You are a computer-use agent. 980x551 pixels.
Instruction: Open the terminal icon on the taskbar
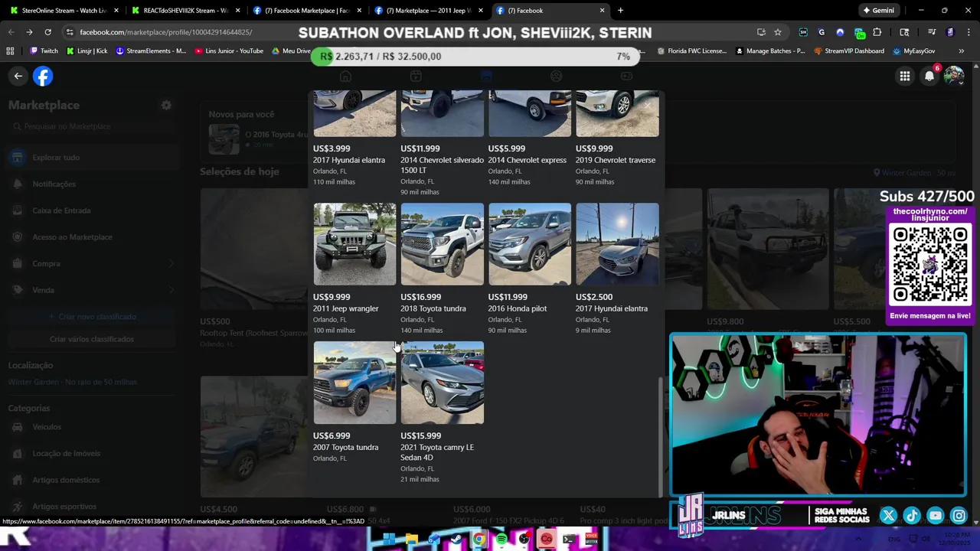[569, 540]
